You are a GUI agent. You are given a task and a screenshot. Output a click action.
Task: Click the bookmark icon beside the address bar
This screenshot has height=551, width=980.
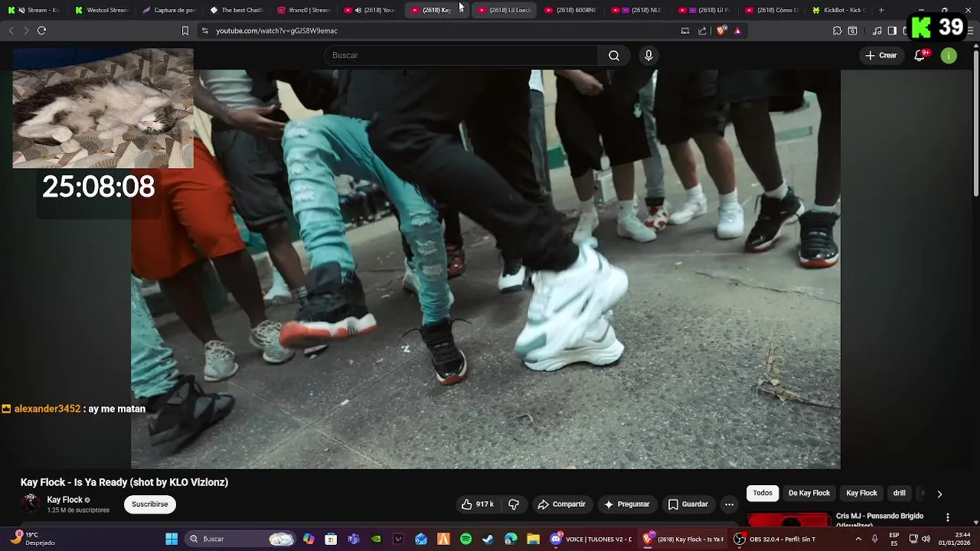(185, 31)
